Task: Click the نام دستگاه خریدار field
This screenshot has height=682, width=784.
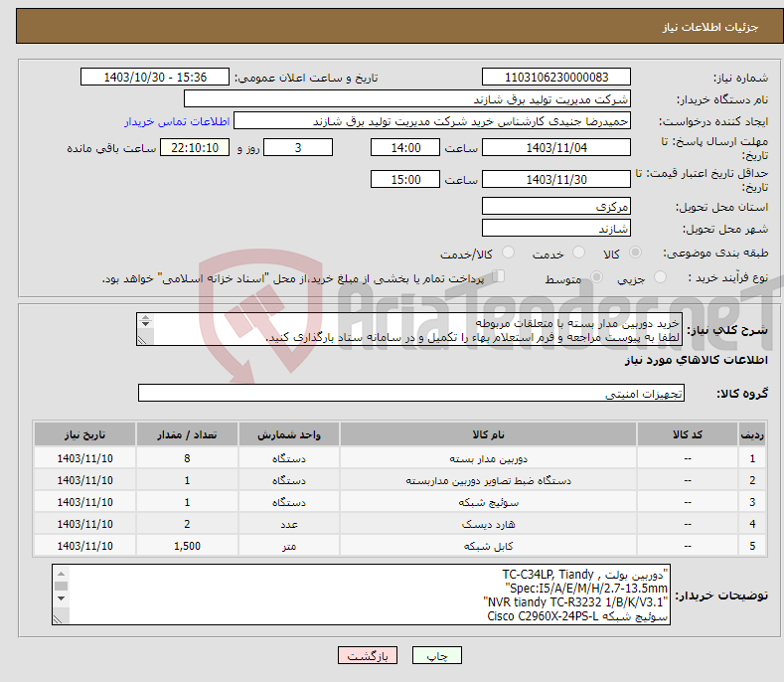Action: click(407, 99)
